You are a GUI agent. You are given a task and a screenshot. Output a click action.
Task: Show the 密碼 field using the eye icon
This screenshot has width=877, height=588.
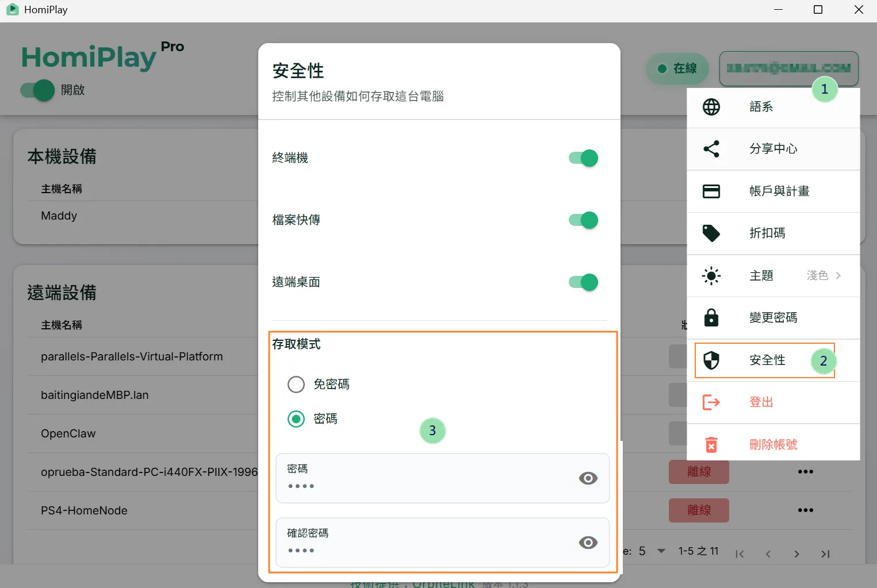click(588, 478)
